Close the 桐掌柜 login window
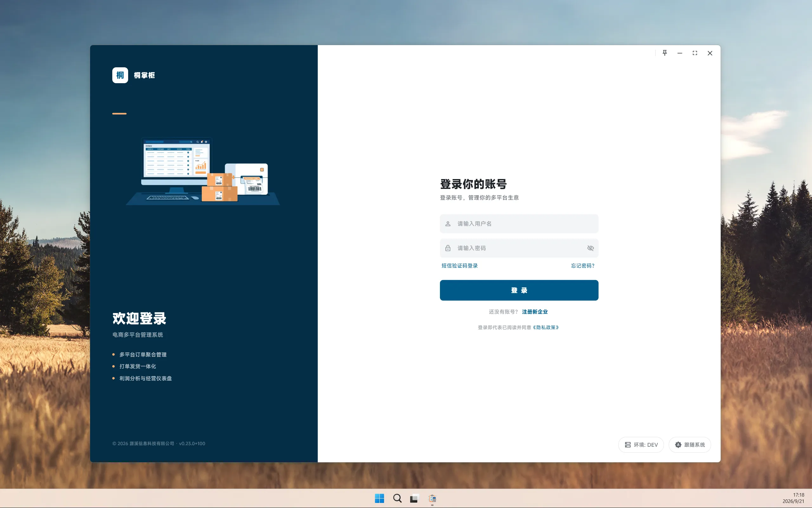 coord(710,53)
